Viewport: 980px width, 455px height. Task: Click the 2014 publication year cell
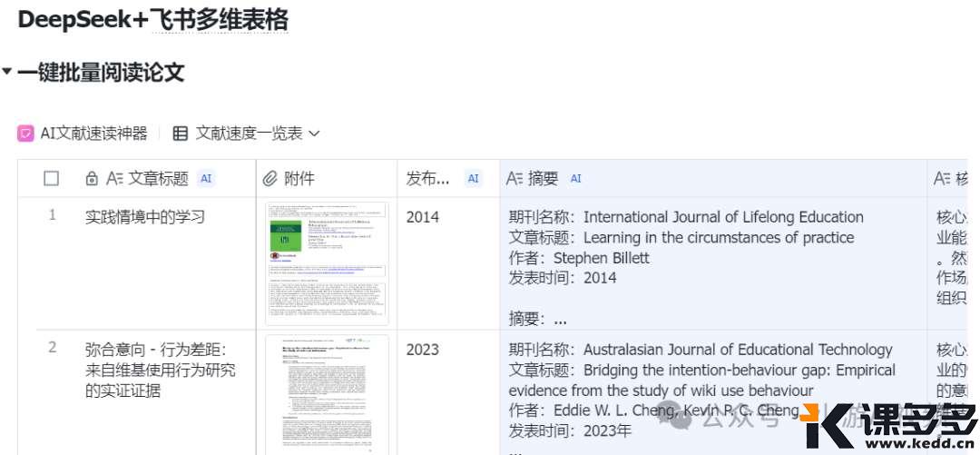click(423, 217)
